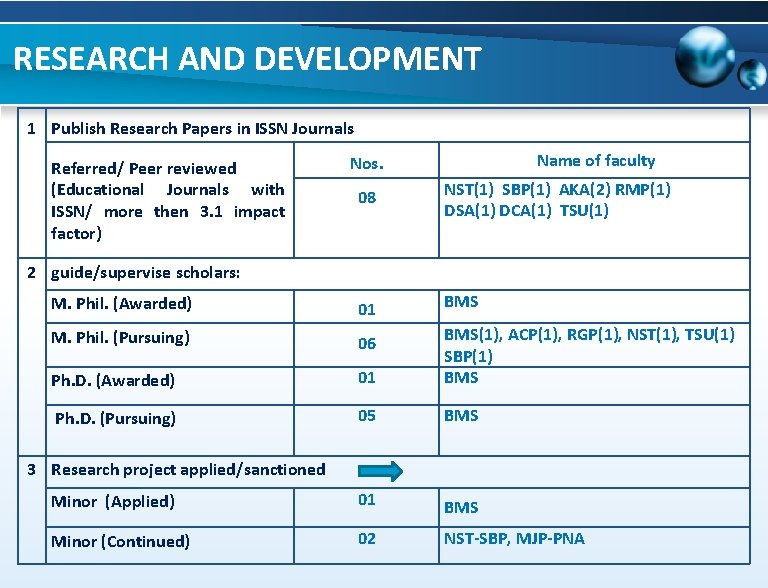Click 'SBP(1)' in the research papers row
The height and width of the screenshot is (588, 768).
[x=527, y=189]
